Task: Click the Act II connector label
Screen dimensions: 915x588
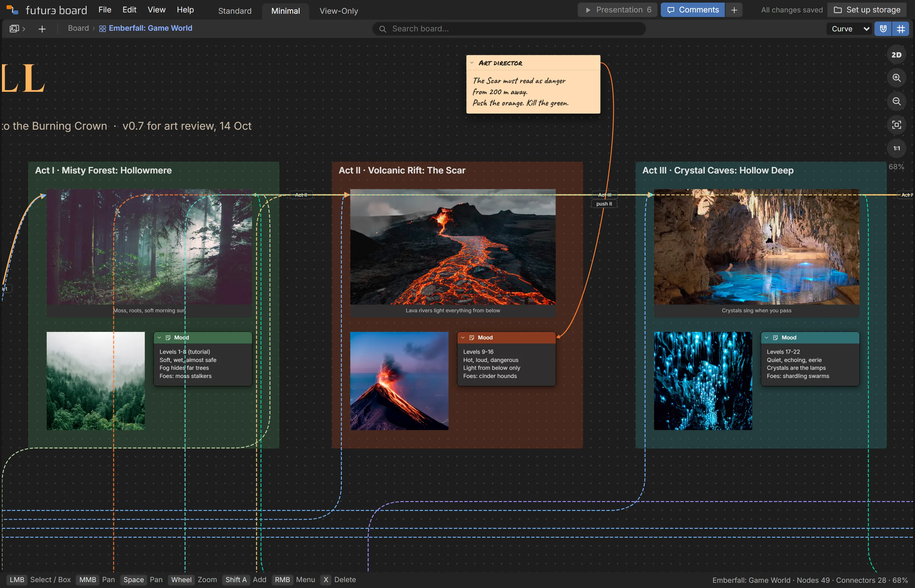Action: tap(301, 195)
